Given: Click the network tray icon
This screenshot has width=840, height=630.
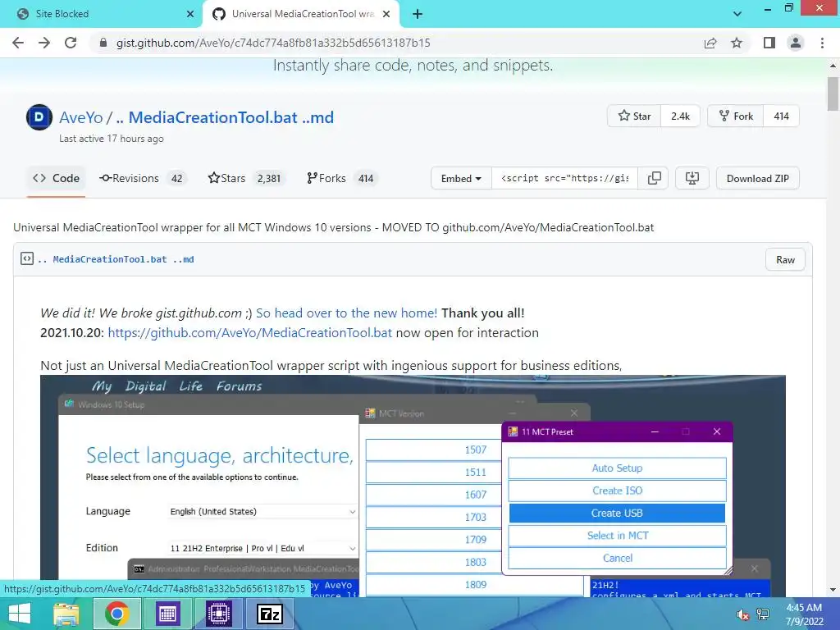Looking at the screenshot, I should [x=763, y=614].
